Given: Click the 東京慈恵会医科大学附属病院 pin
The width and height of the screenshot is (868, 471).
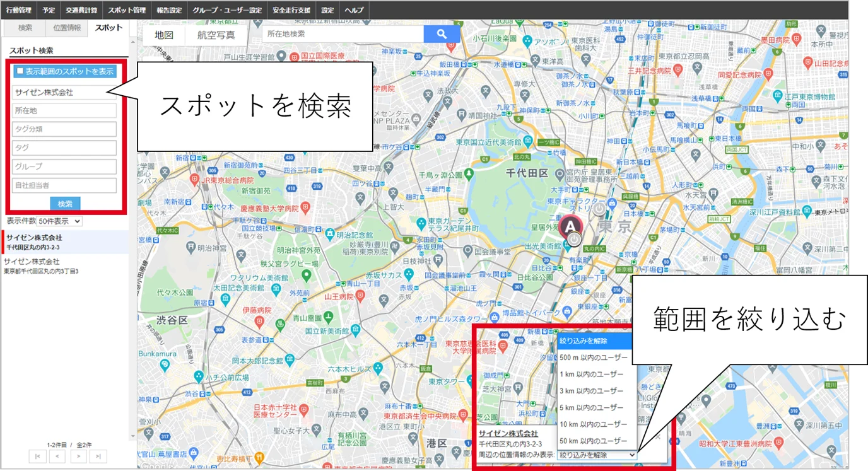Looking at the screenshot, I should click(501, 346).
